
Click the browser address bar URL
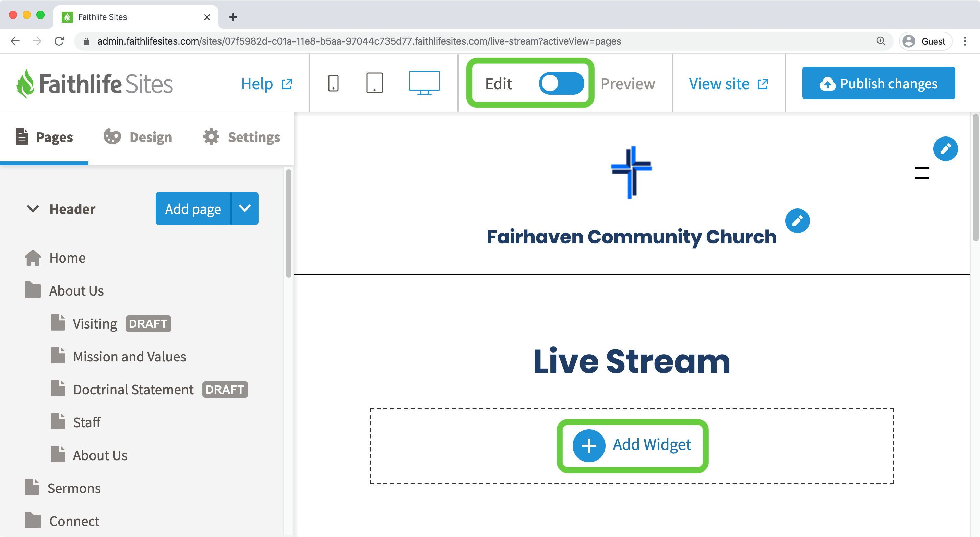coord(359,41)
